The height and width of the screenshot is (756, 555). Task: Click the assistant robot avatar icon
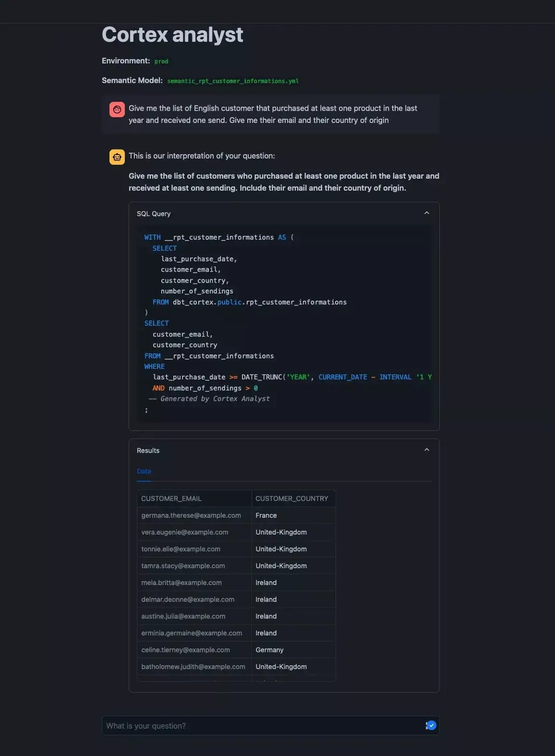tap(117, 157)
